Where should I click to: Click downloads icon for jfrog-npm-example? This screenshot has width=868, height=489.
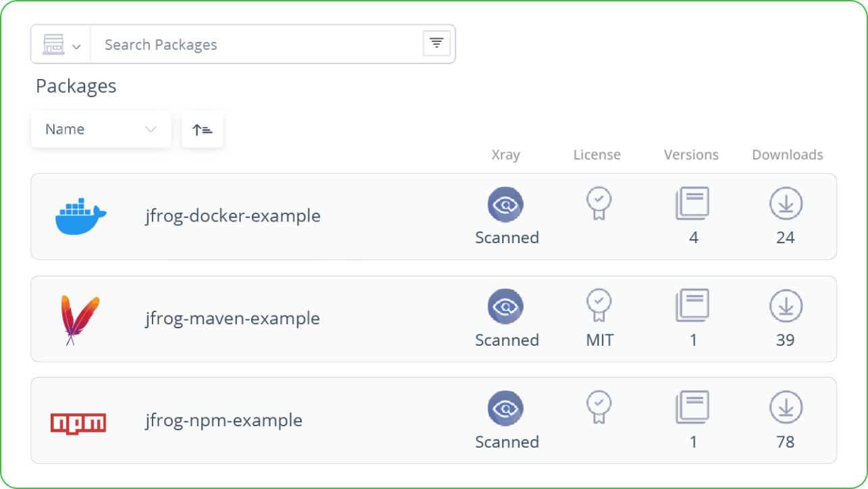[786, 408]
